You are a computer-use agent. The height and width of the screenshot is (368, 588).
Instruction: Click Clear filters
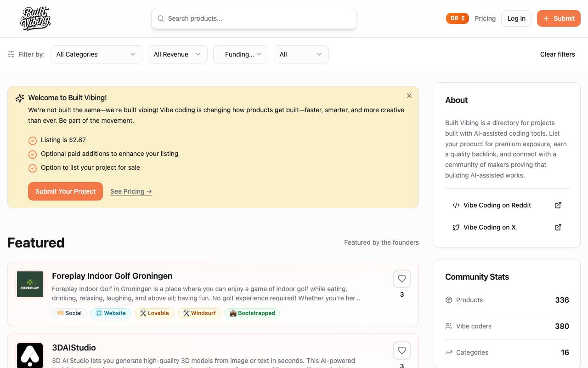(x=558, y=54)
